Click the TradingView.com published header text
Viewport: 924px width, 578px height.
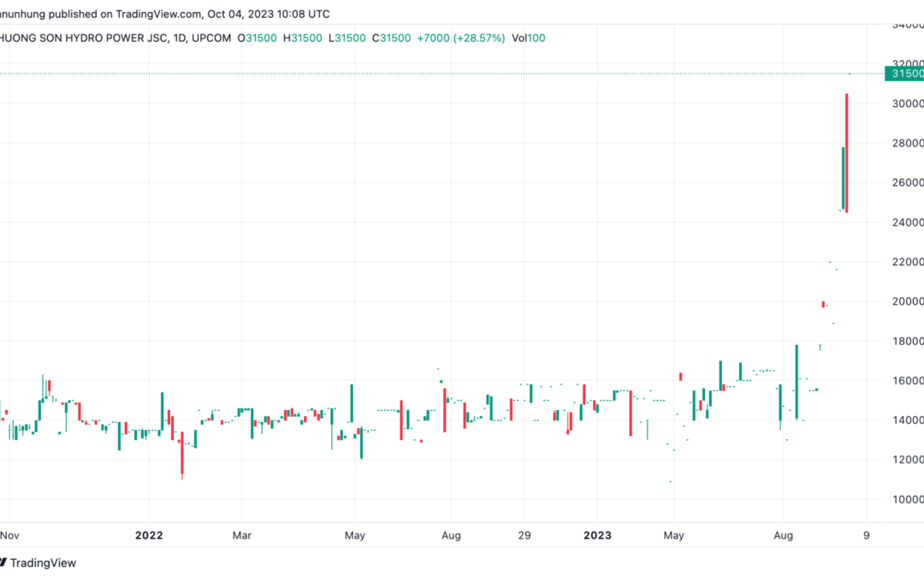(165, 14)
